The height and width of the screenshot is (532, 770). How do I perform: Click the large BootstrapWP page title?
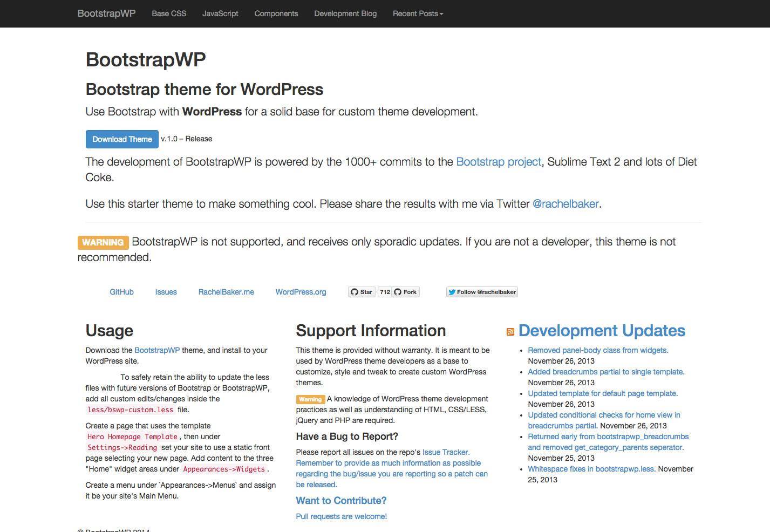pos(146,59)
